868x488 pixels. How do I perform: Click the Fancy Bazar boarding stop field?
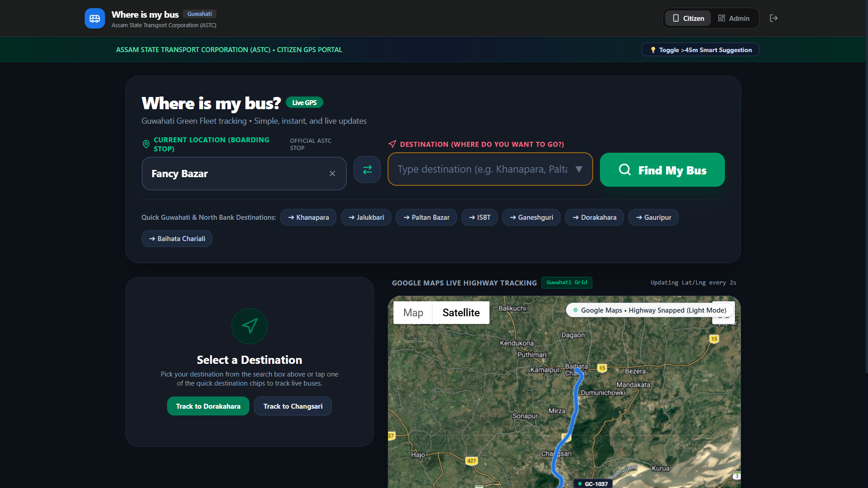[244, 174]
